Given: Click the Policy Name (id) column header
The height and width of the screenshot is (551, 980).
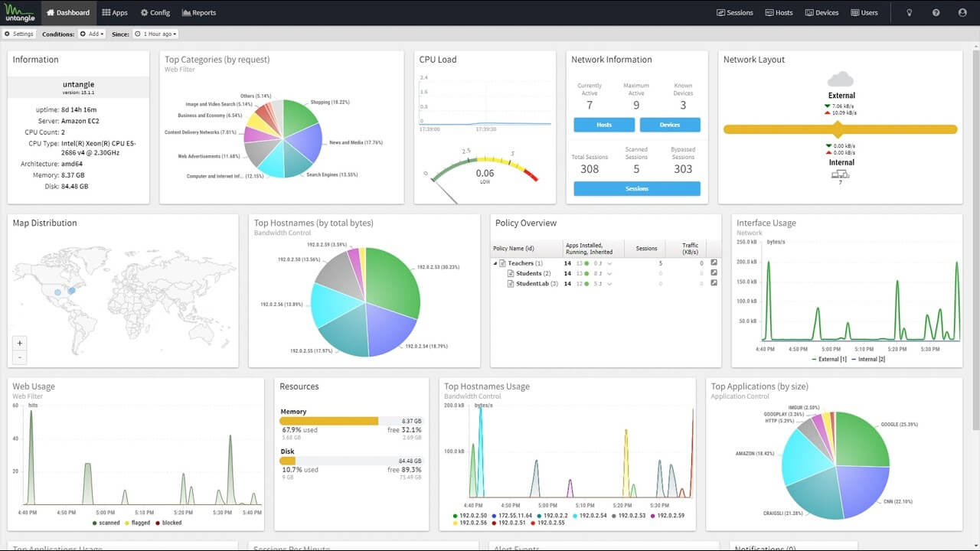Looking at the screenshot, I should coord(527,249).
